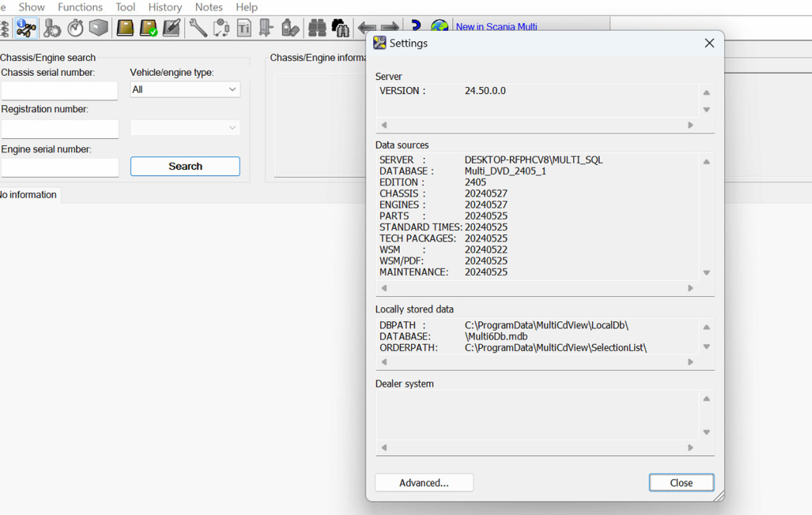Click the server name DESKTOP-RFPHCV8\MULTI_SQL

[533, 160]
